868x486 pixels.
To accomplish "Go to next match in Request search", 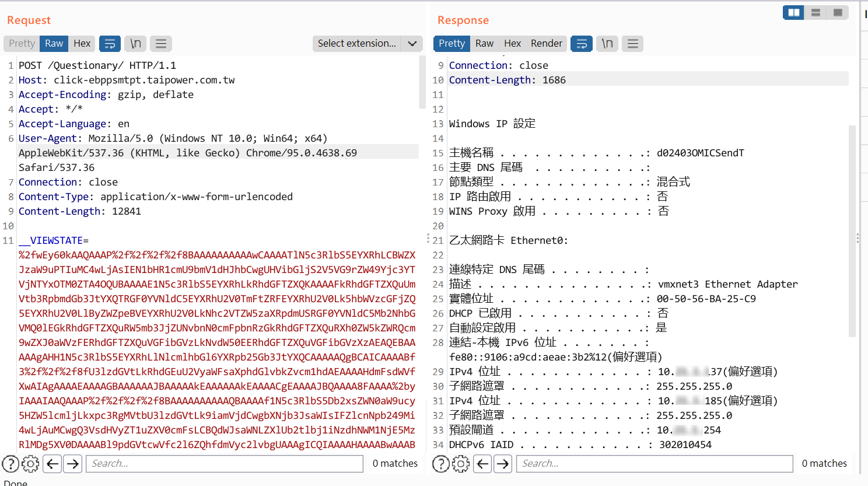I will pos(73,464).
